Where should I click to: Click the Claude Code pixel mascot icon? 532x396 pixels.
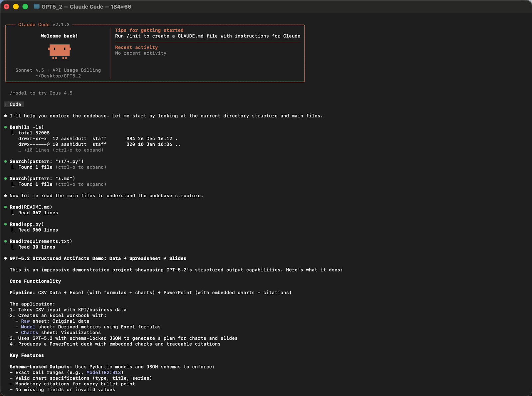coord(60,52)
